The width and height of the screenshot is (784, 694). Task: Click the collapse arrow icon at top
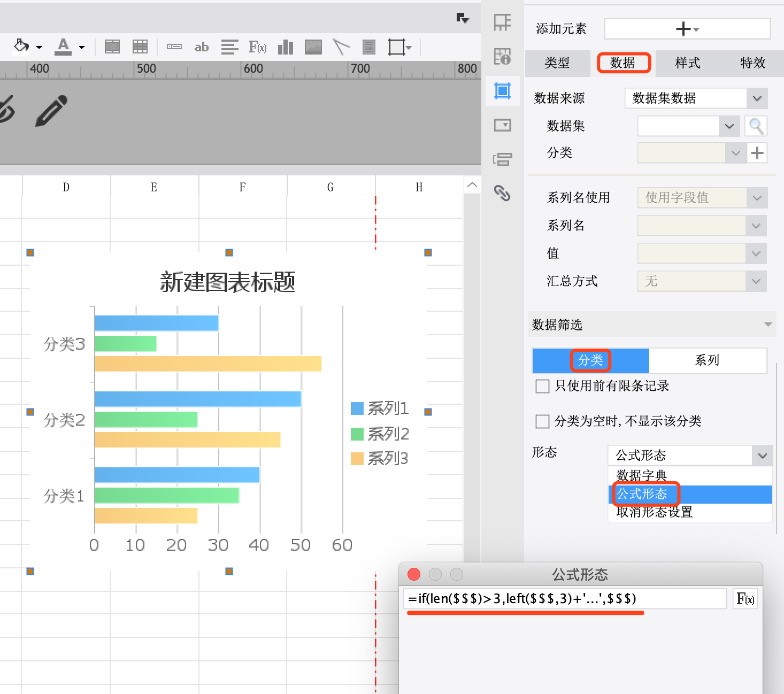(x=463, y=18)
